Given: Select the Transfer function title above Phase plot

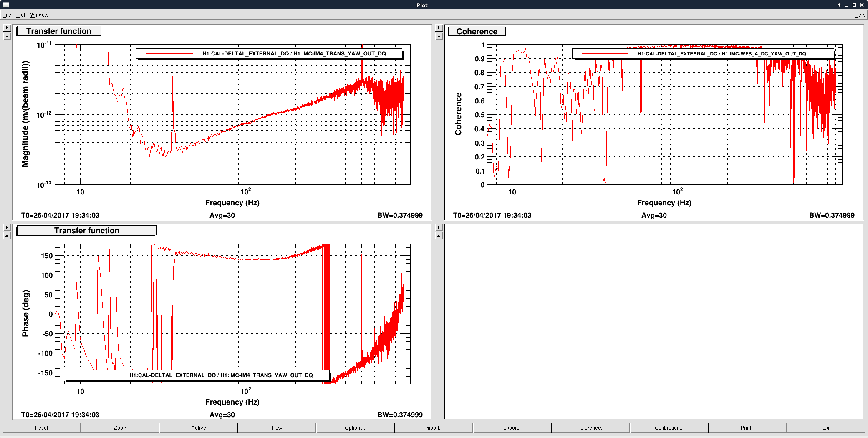Looking at the screenshot, I should [87, 231].
